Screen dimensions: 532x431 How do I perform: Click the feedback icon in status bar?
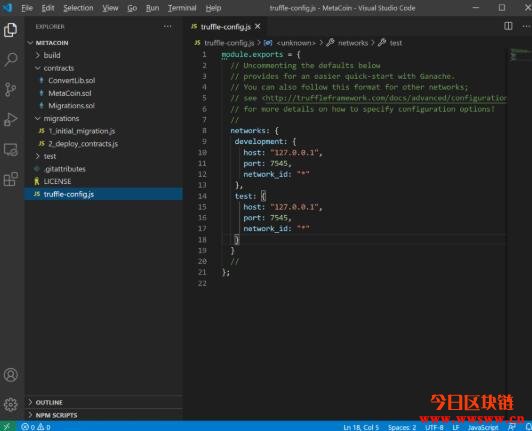pyautogui.click(x=512, y=427)
